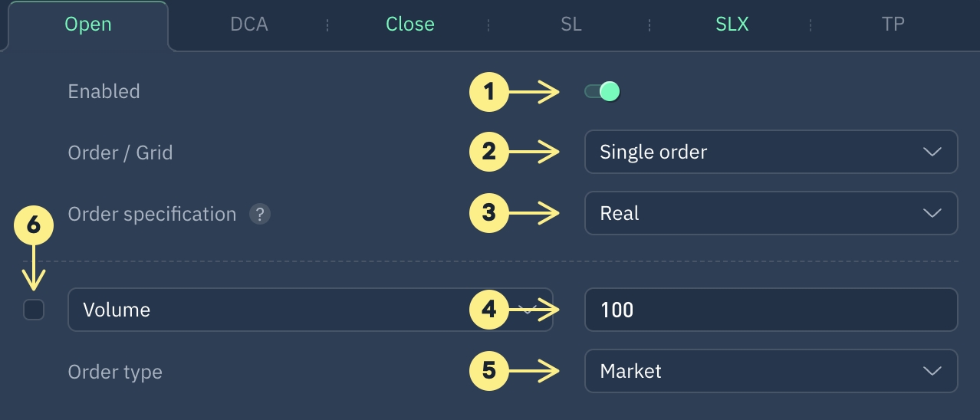Screen dimensions: 980x420
Task: Expand the Real order specification dropdown
Action: coord(771,213)
